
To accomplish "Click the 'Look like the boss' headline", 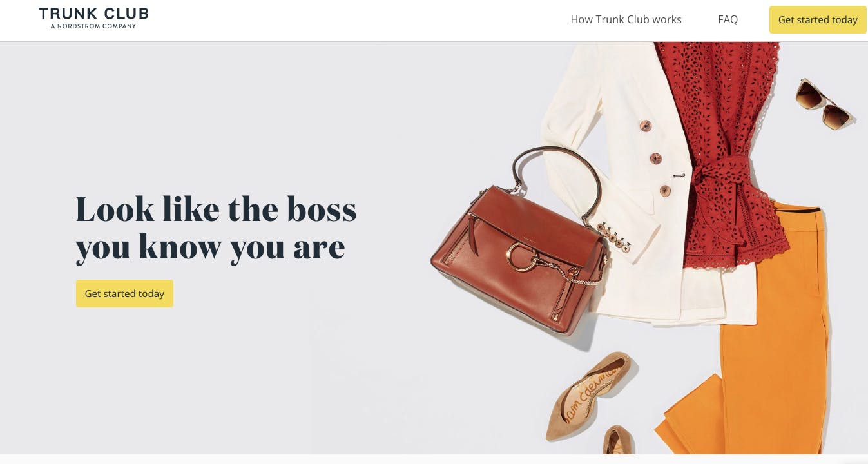I will pyautogui.click(x=216, y=228).
